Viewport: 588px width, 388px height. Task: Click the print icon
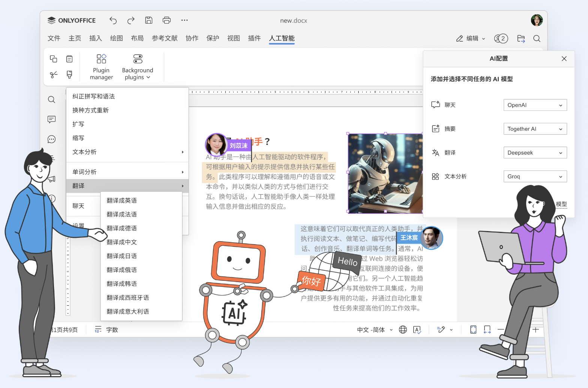coord(167,20)
